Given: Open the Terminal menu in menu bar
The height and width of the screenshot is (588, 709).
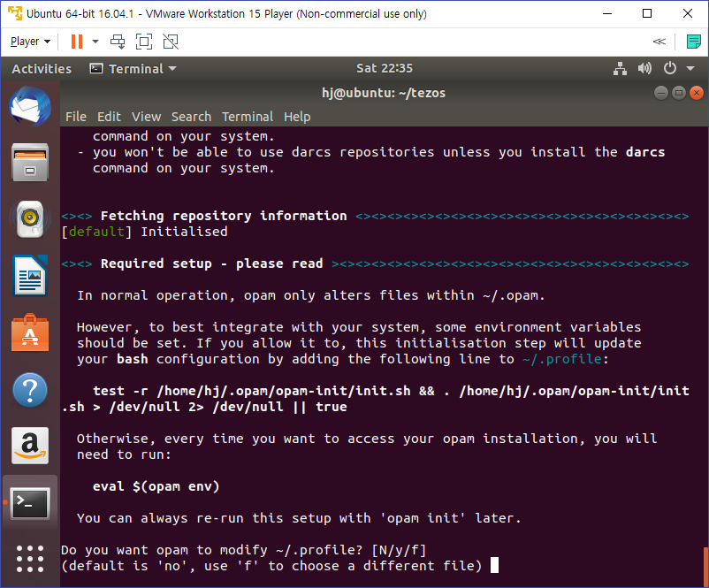Looking at the screenshot, I should (248, 117).
